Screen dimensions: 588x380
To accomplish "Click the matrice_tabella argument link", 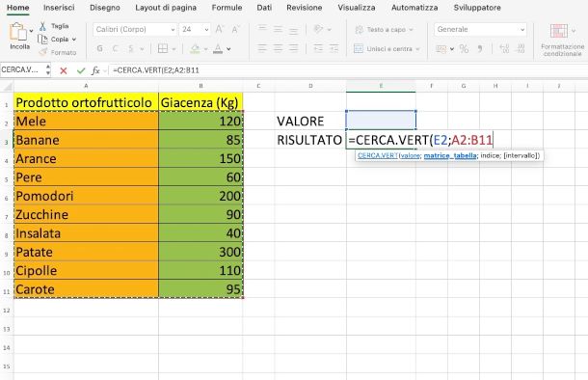I will click(x=450, y=155).
